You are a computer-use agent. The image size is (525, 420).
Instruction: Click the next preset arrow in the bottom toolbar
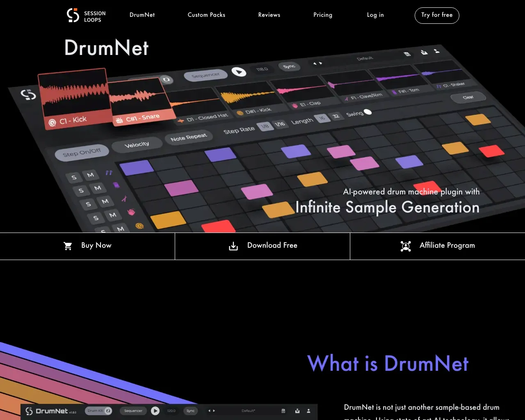[214, 411]
